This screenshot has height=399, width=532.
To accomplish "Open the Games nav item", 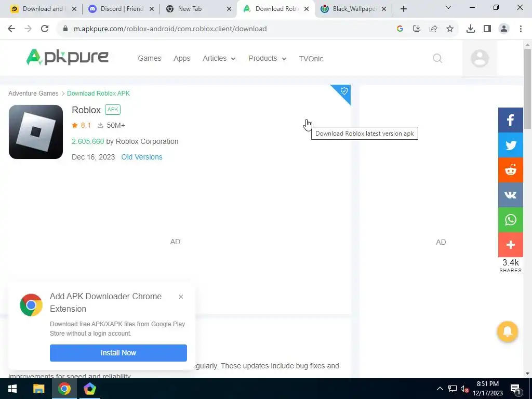I will click(x=149, y=58).
